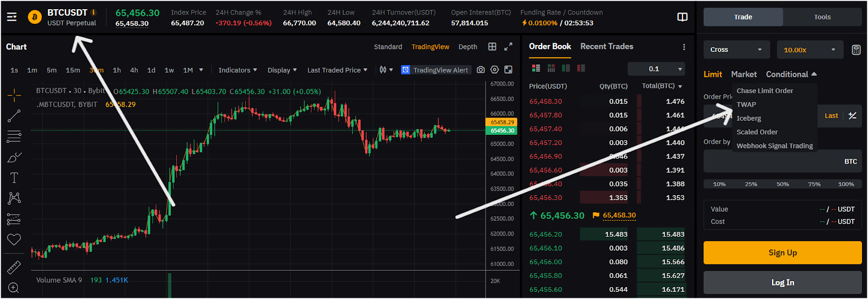
Task: Open candlestick chart type dropdown
Action: coord(386,70)
